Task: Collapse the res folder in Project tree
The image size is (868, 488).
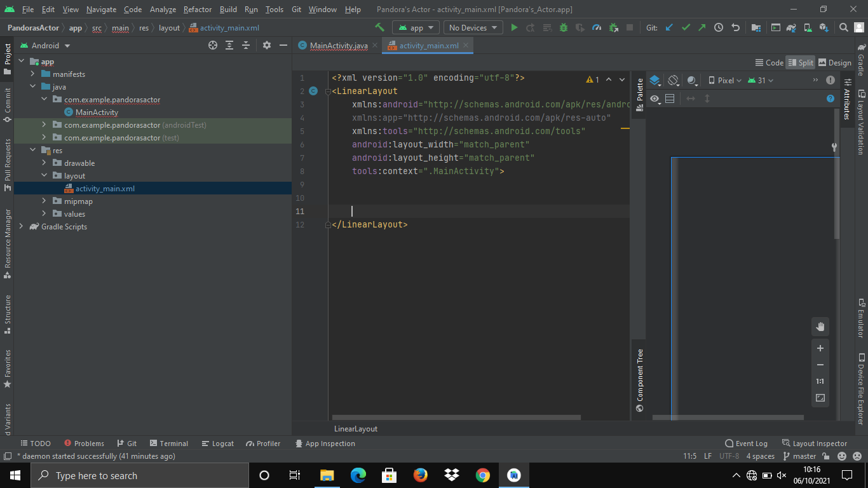Action: coord(32,150)
